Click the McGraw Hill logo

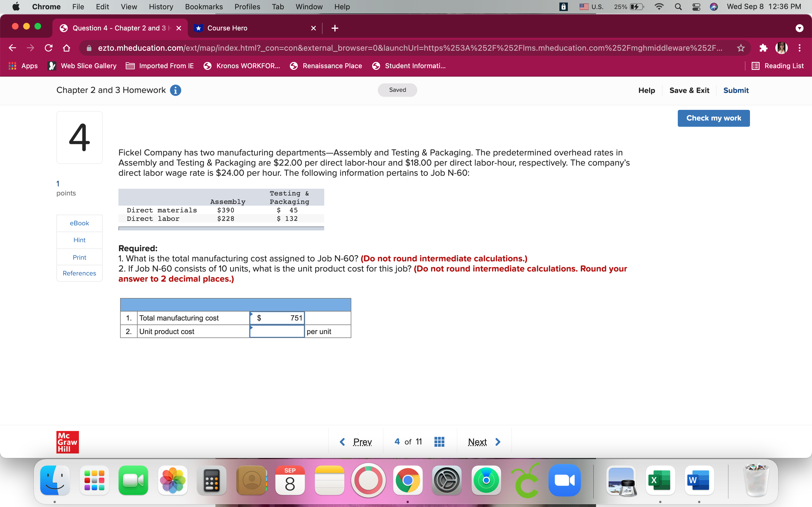click(67, 442)
